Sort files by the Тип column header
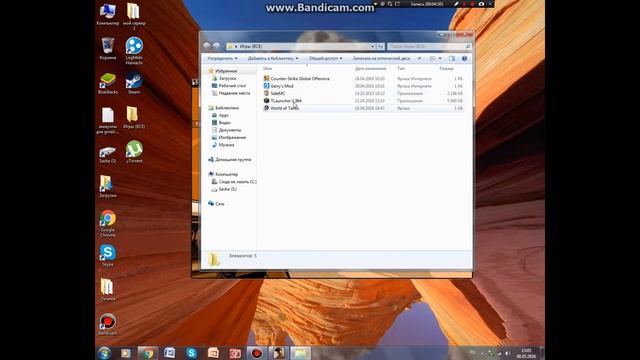This screenshot has height=360, width=640. [401, 69]
